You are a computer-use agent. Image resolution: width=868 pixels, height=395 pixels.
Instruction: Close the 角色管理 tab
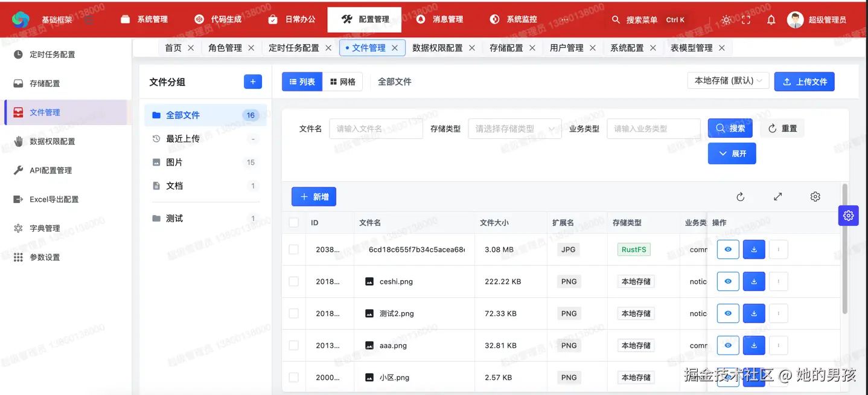pyautogui.click(x=251, y=48)
